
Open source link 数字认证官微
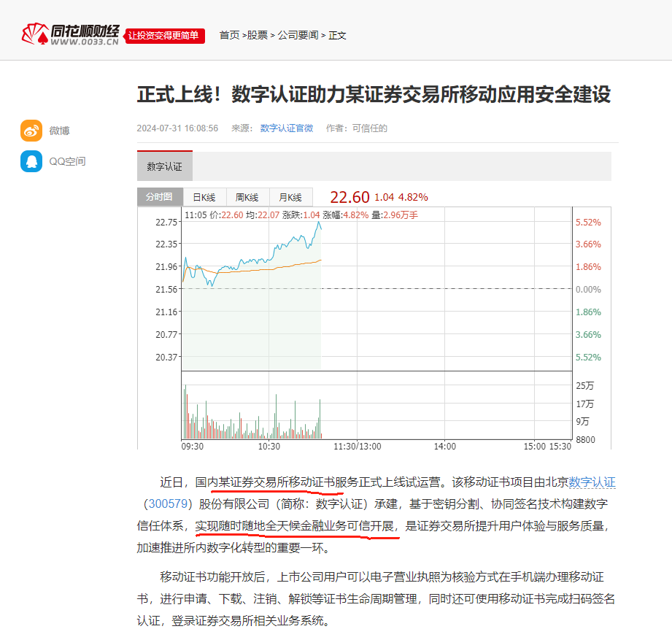click(287, 128)
